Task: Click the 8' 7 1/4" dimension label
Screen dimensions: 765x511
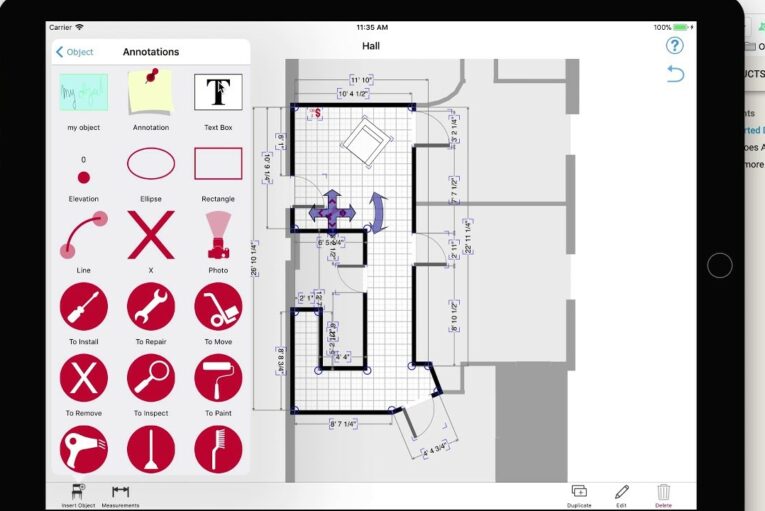Action: [343, 424]
